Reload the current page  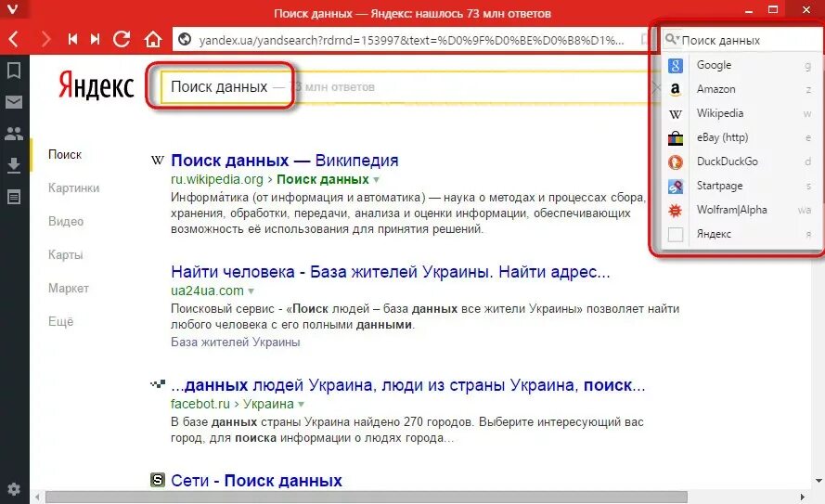point(122,39)
